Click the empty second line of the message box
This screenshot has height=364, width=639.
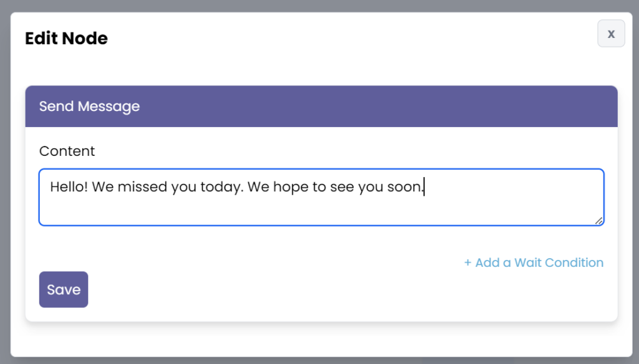[x=250, y=210]
